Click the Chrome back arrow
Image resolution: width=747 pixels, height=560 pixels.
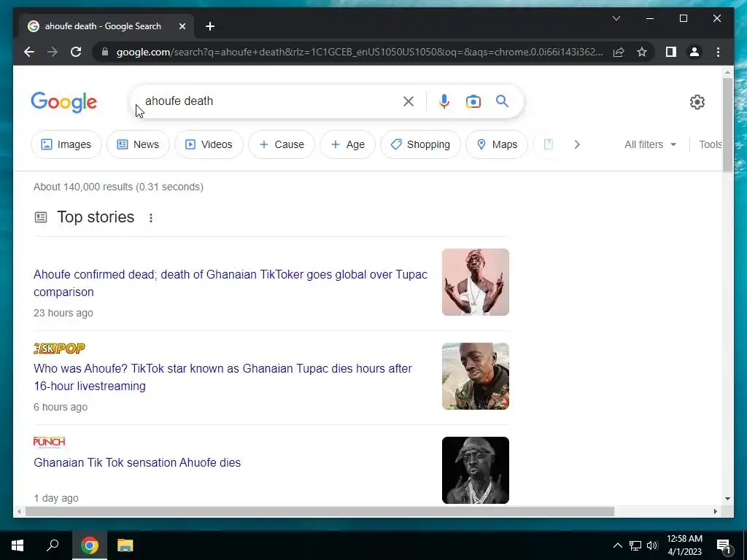(29, 52)
